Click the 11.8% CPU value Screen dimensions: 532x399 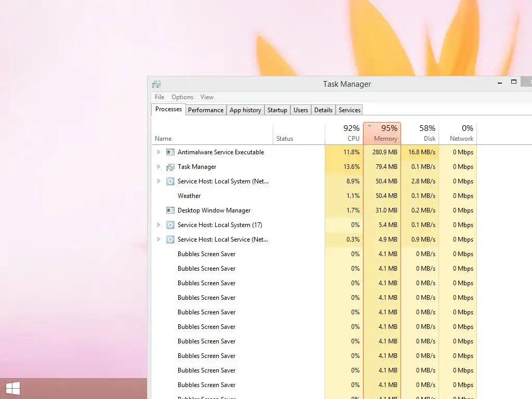[352, 152]
